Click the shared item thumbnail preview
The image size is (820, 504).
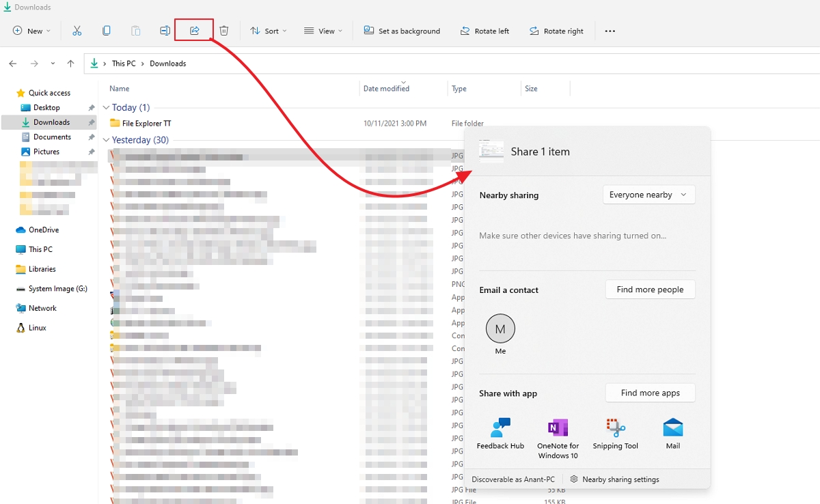(491, 152)
